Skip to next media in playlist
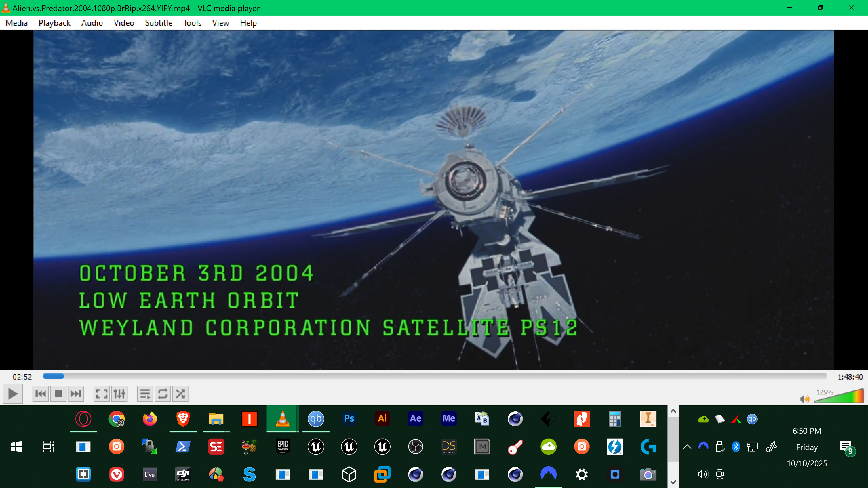Screen dimensions: 868x488 coord(76,394)
